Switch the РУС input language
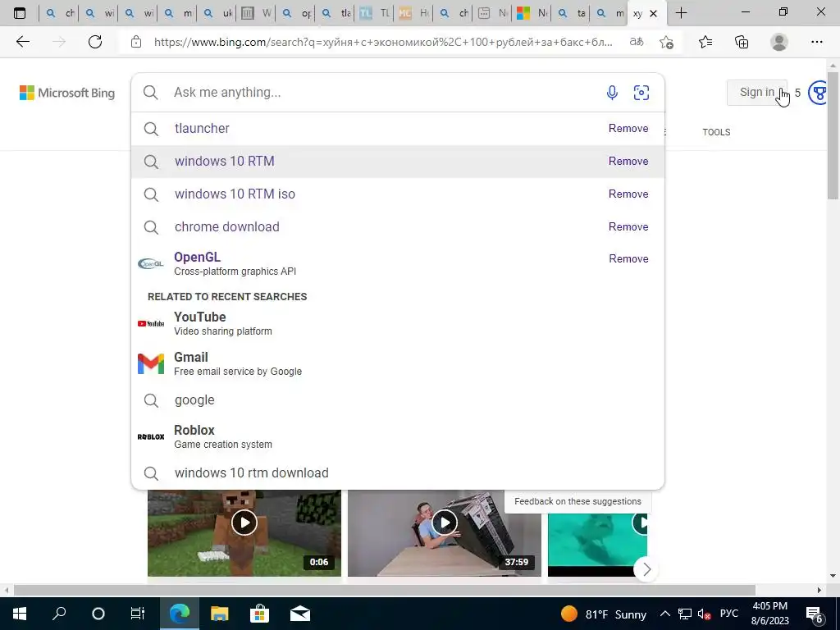This screenshot has width=840, height=630. (729, 614)
